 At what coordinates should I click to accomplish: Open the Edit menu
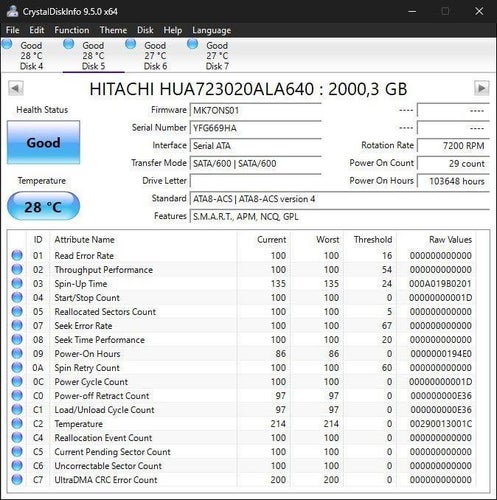pos(37,30)
